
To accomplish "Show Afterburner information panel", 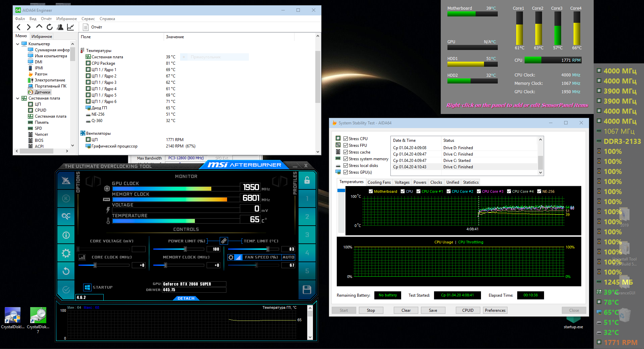I will pos(66,235).
